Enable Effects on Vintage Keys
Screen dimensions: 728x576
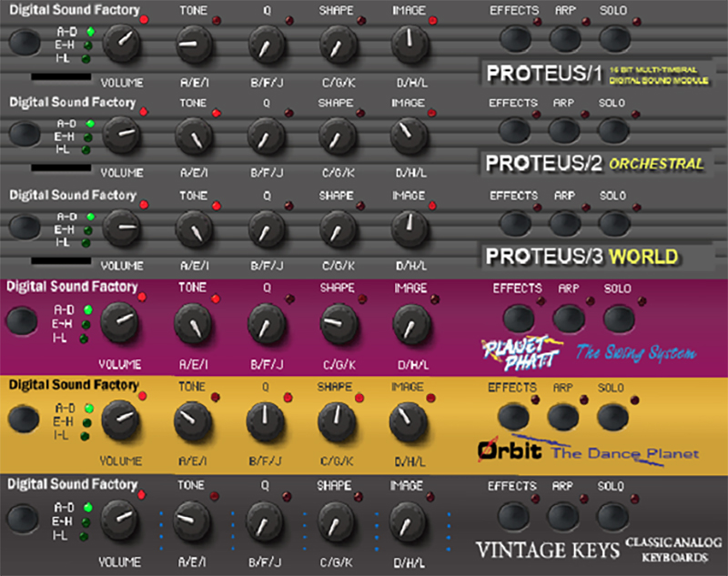tap(513, 515)
